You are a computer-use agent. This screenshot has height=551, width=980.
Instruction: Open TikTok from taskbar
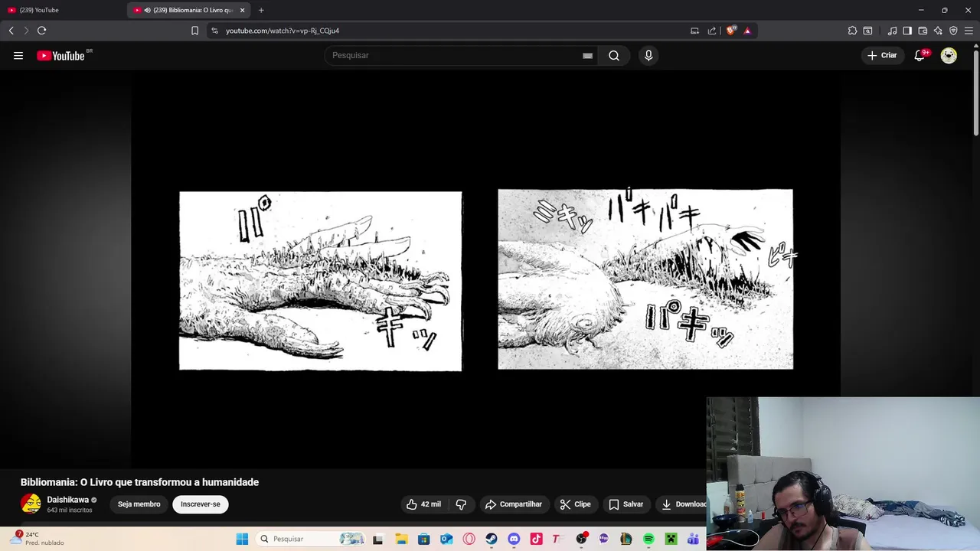coord(536,539)
